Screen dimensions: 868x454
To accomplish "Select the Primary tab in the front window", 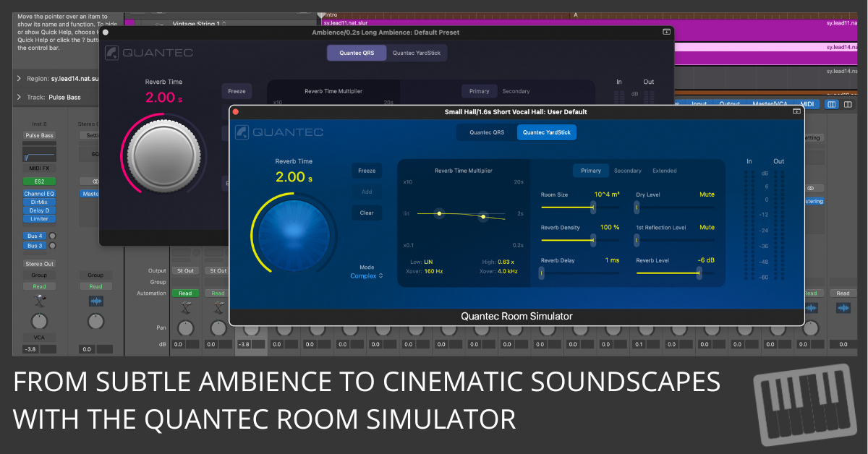I will pyautogui.click(x=591, y=171).
